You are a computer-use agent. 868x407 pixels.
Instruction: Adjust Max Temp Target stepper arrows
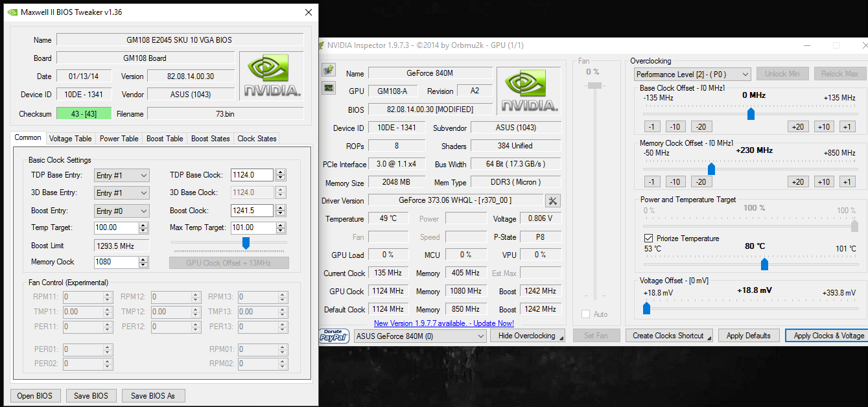click(281, 227)
